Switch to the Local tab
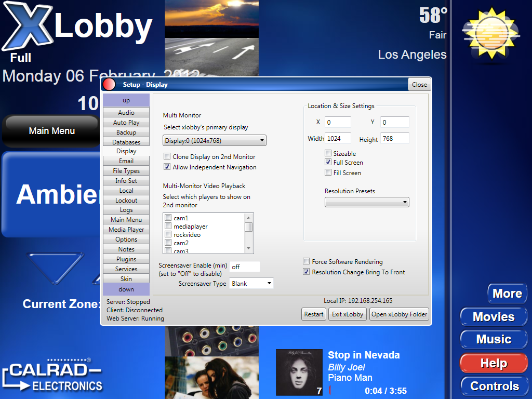The image size is (532, 399). click(126, 190)
